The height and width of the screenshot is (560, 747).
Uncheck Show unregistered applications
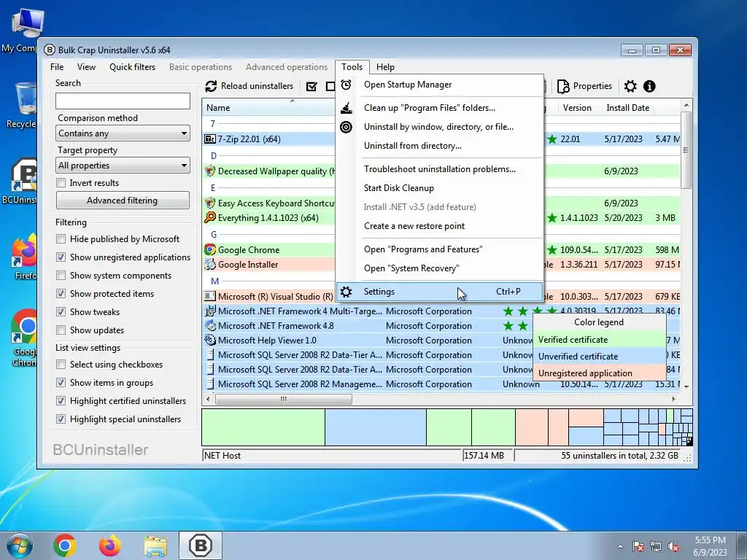tap(61, 257)
